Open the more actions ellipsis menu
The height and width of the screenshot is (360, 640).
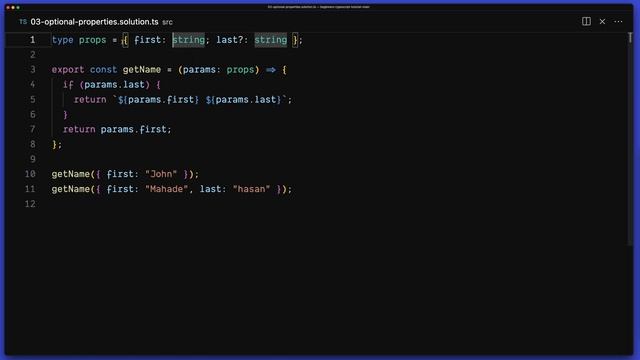[618, 21]
